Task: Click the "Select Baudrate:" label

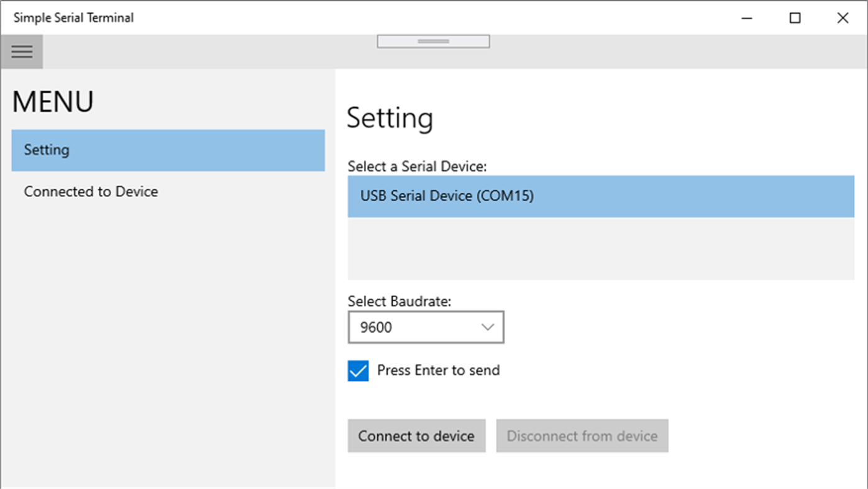Action: [x=399, y=301]
